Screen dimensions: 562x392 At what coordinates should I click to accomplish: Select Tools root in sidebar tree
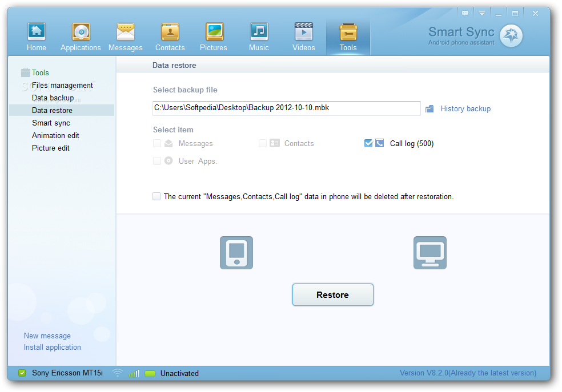40,72
